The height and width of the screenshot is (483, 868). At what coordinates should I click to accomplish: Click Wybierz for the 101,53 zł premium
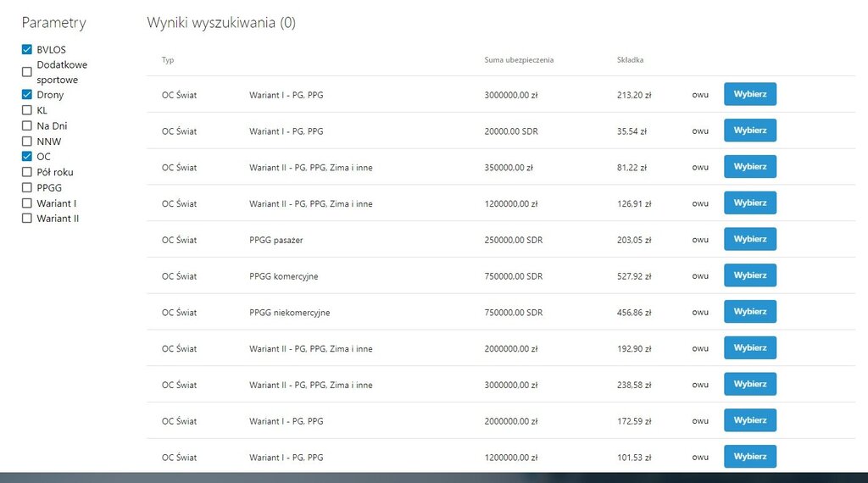coord(749,457)
